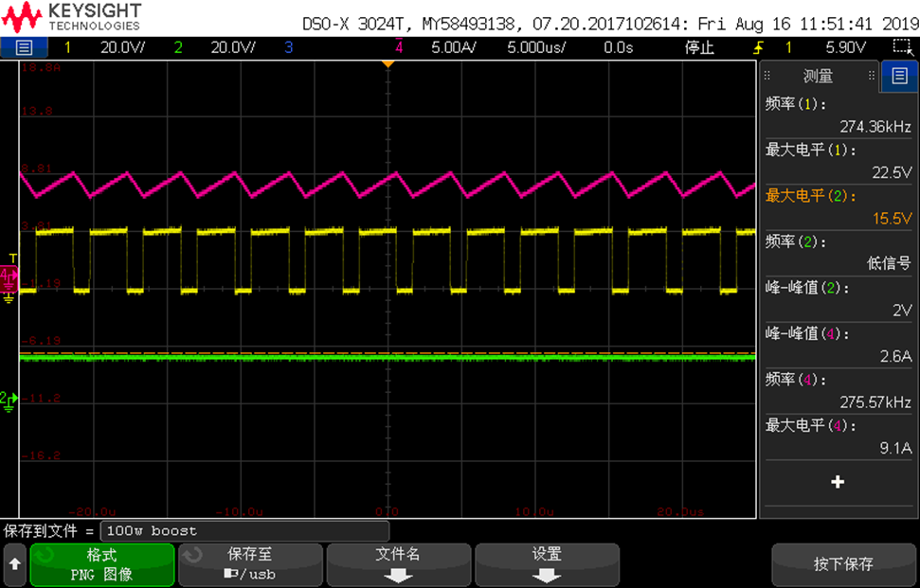This screenshot has width=920, height=588.
Task: Open the 0.0s horizontal delay setting
Action: tap(619, 47)
